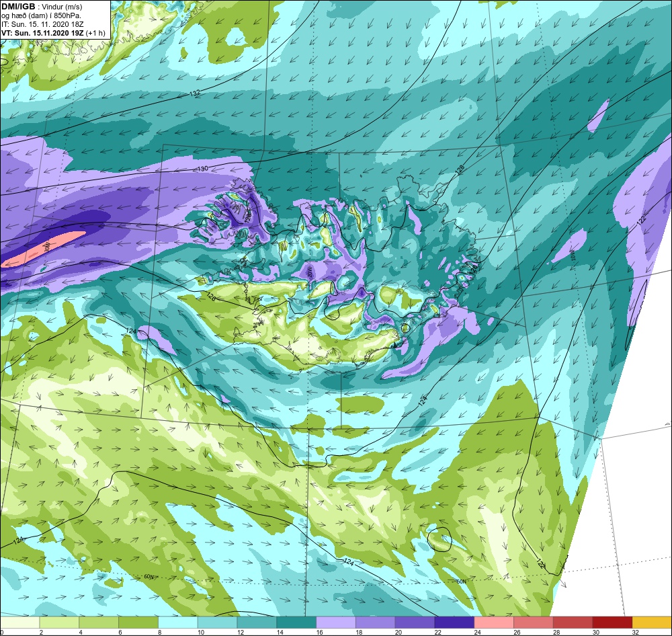Click the 4–6 m/s legend color swatch
The width and height of the screenshot is (672, 636).
[x=99, y=622]
